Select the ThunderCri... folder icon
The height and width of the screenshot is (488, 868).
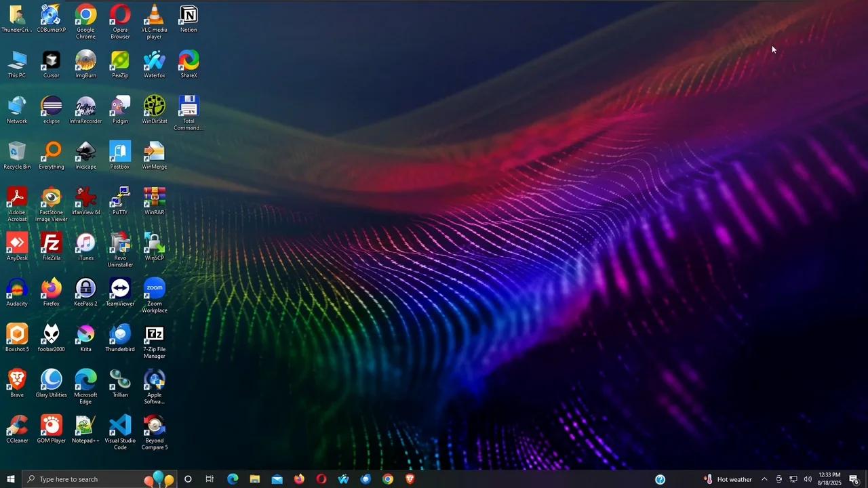(x=17, y=19)
